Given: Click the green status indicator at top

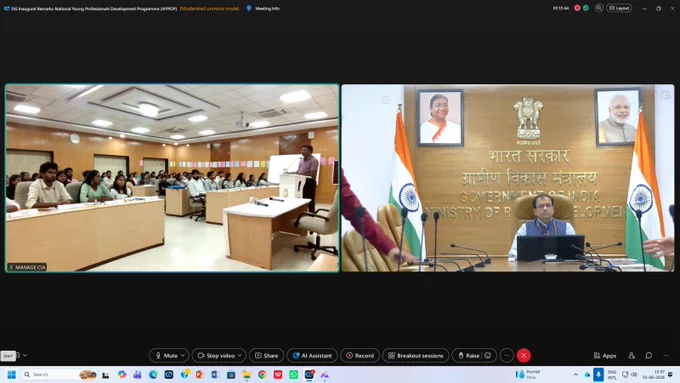Looking at the screenshot, I should pos(586,8).
